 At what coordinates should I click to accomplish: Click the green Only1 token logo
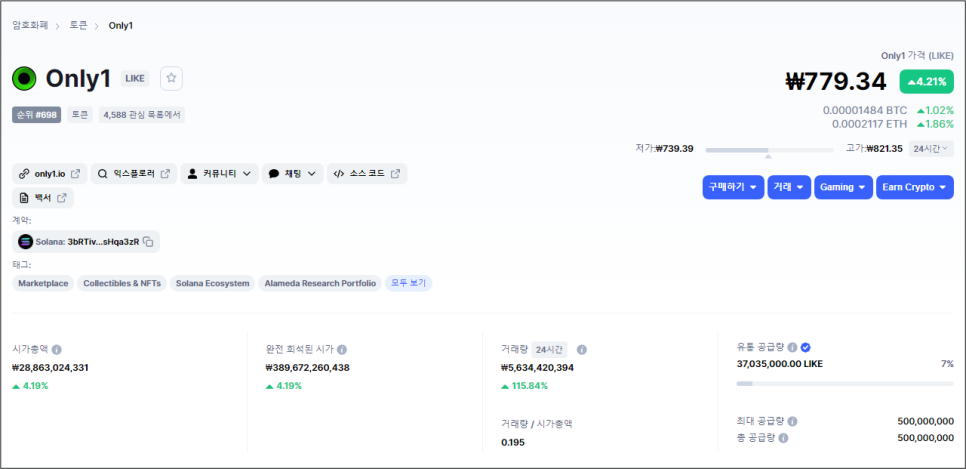click(24, 79)
